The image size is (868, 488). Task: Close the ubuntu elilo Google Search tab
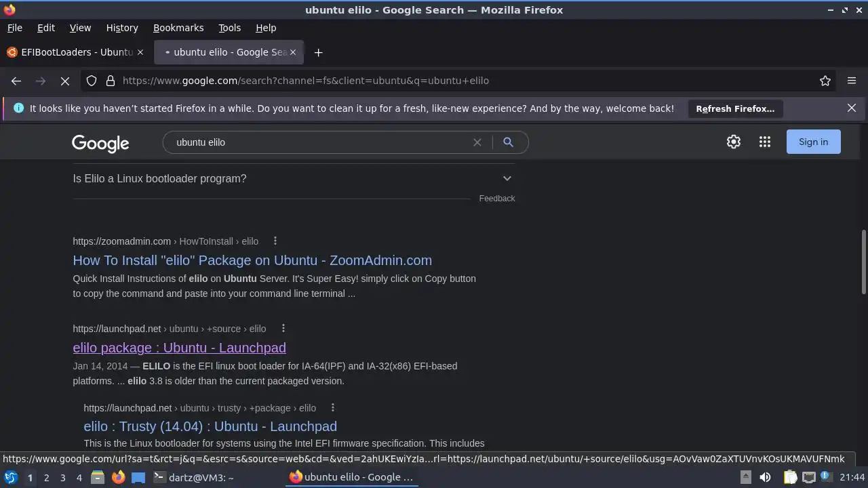[293, 52]
